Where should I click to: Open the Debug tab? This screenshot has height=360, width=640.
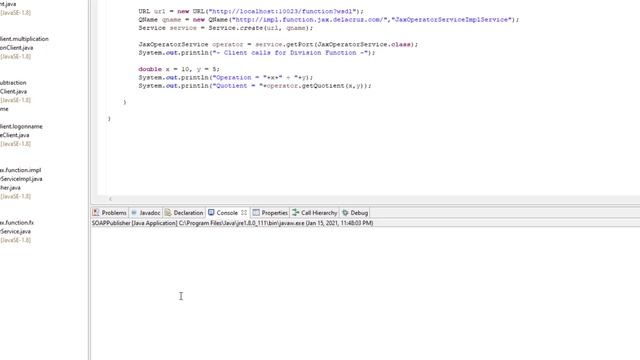click(x=359, y=213)
